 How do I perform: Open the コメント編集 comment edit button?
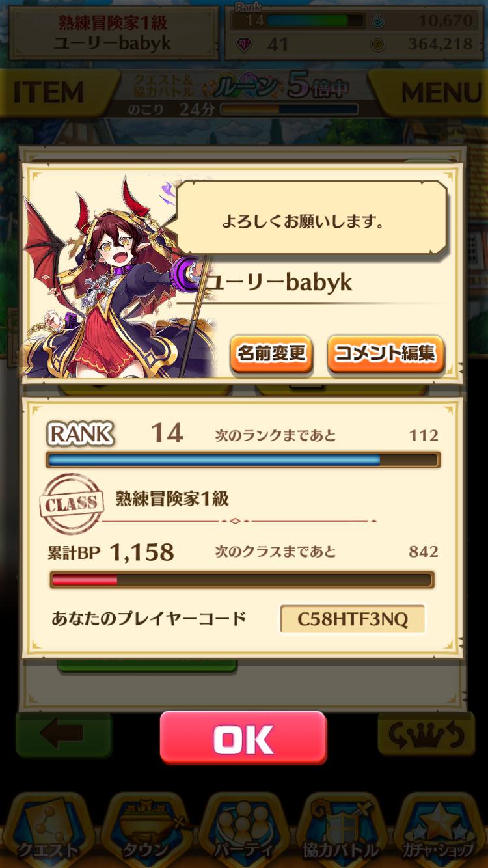[x=385, y=354]
